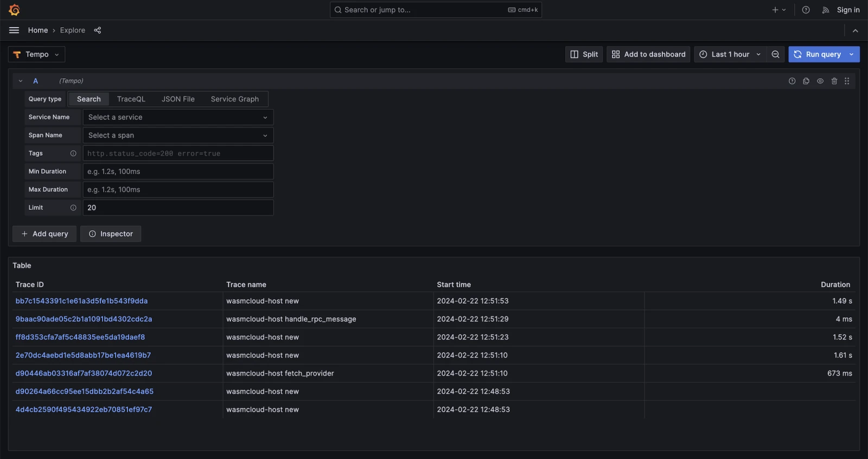Click Trace ID column header
The width and height of the screenshot is (868, 459).
point(30,284)
